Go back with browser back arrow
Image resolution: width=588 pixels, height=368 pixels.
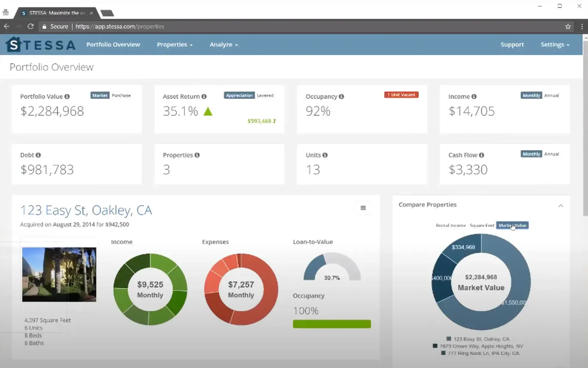(x=7, y=26)
